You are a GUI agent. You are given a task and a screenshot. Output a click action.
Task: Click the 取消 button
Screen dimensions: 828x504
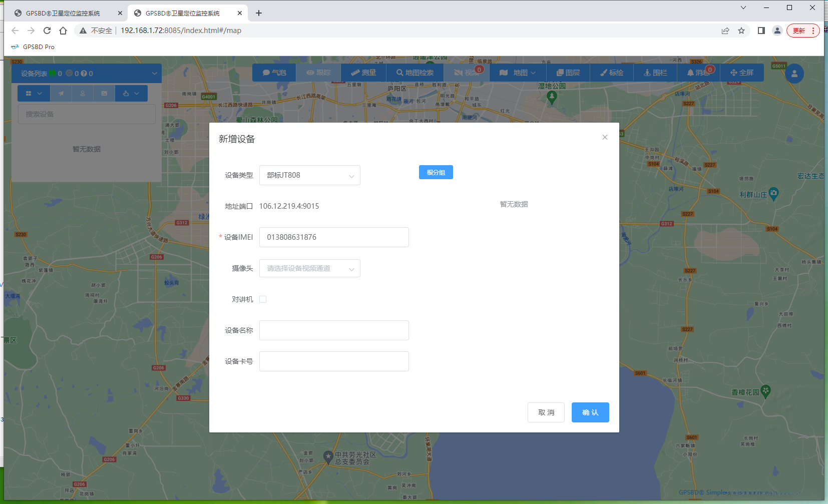point(546,412)
